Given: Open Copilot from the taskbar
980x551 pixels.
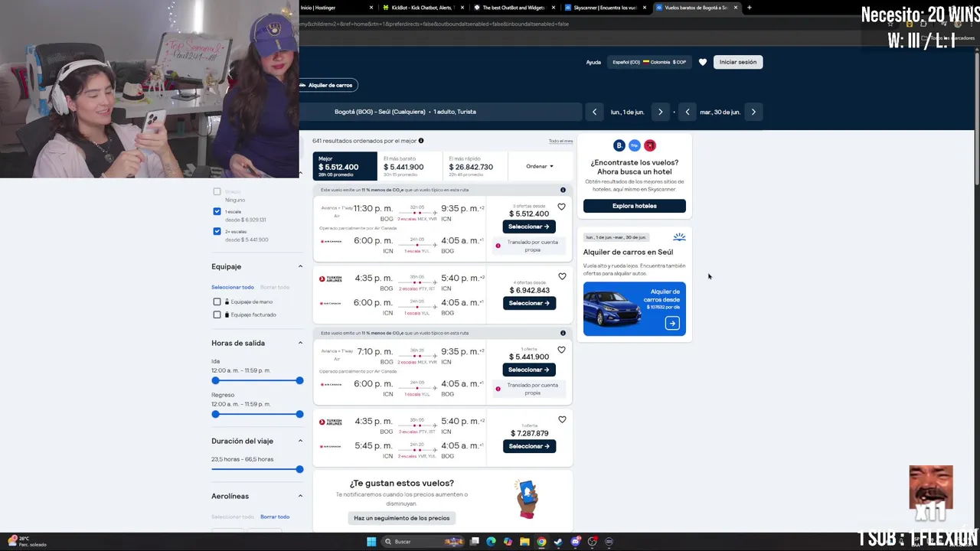Looking at the screenshot, I should pos(508,542).
